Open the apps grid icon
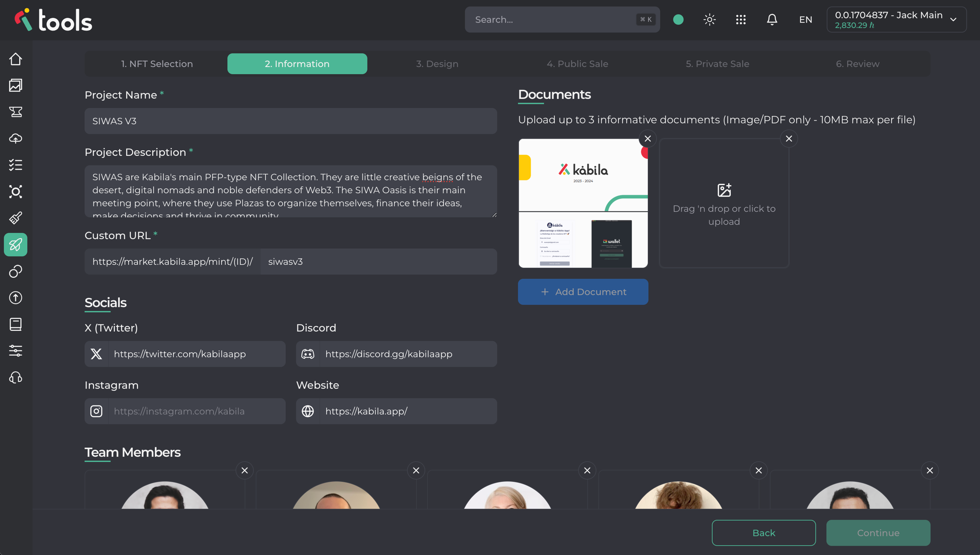The width and height of the screenshot is (980, 555). point(741,20)
